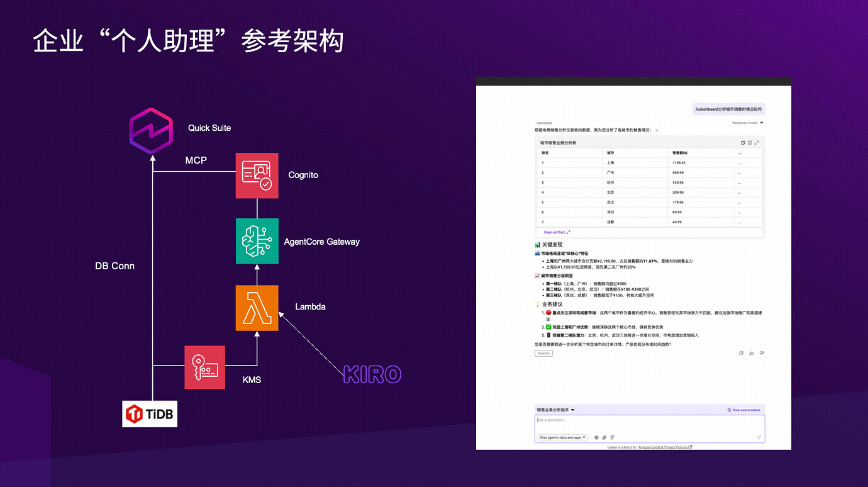Give the response a thumbs down
868x487 pixels.
[x=762, y=353]
